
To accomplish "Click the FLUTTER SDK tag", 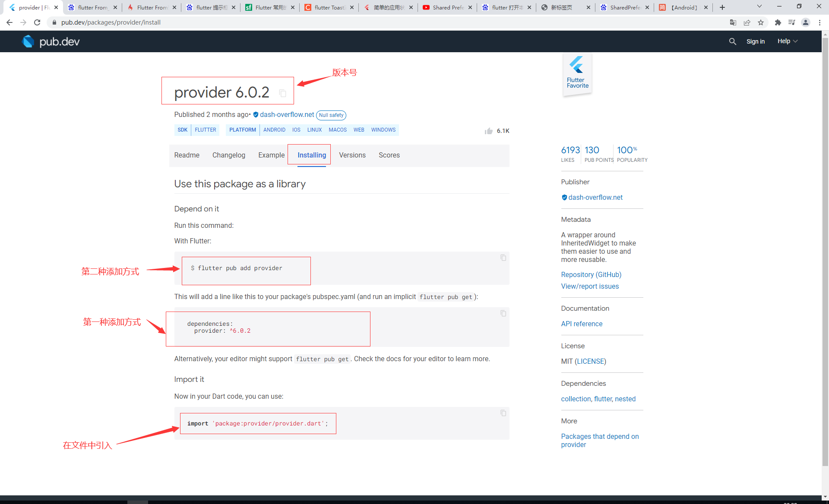I will (206, 130).
